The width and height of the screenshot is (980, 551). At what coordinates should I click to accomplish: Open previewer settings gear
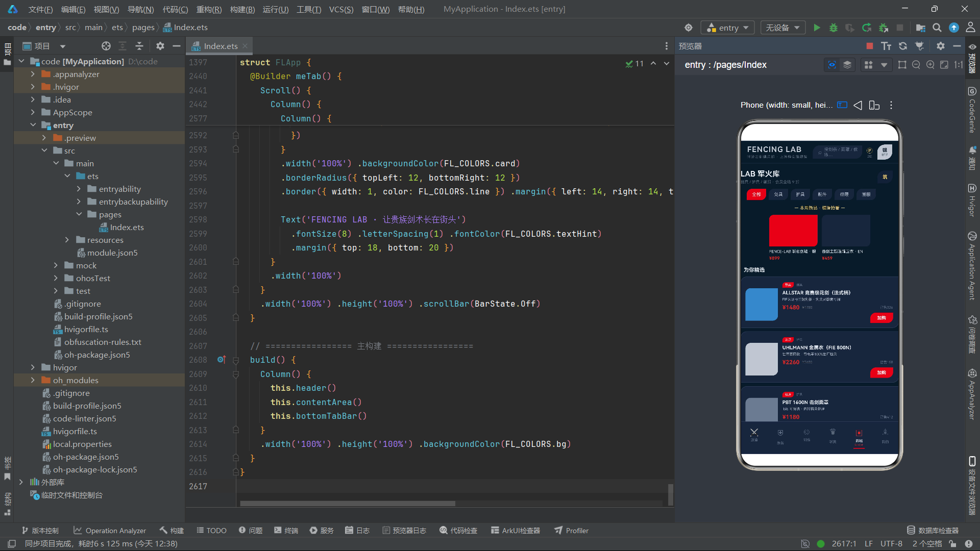click(x=941, y=46)
